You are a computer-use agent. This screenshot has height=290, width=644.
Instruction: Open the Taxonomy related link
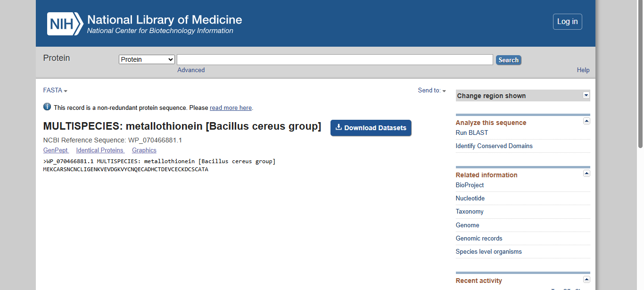pyautogui.click(x=470, y=211)
